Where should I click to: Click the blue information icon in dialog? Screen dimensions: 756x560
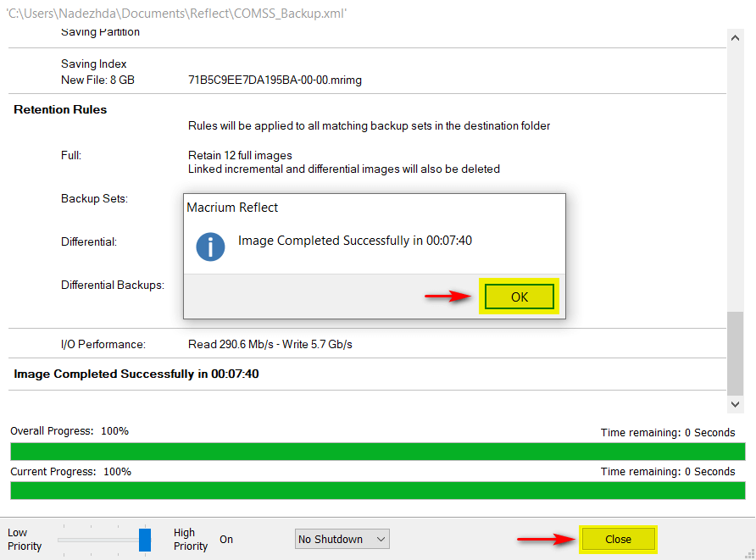[x=210, y=247]
